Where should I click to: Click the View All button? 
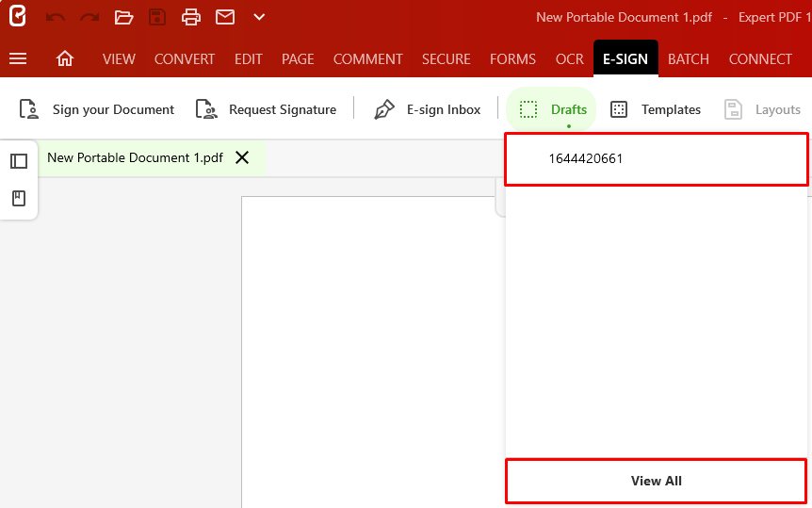coord(657,481)
